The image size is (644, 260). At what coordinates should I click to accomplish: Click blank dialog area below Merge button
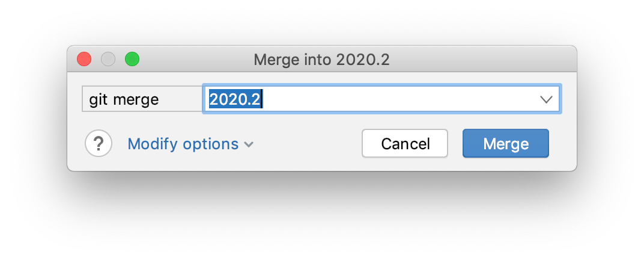[505, 164]
